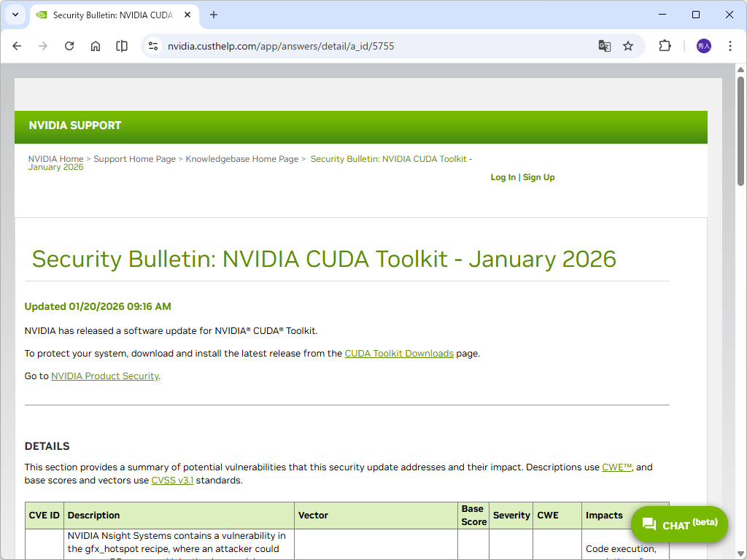Viewport: 747px width, 560px height.
Task: Go back to the previous page
Action: pos(18,46)
